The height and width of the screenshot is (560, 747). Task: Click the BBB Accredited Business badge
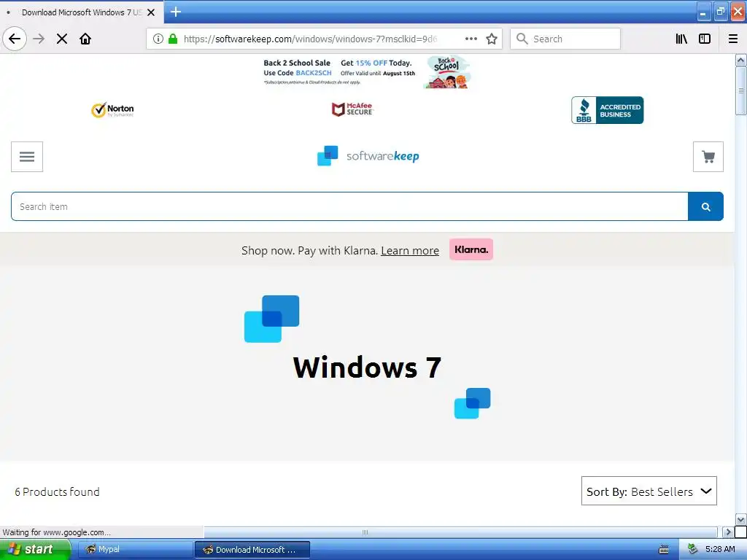tap(608, 111)
